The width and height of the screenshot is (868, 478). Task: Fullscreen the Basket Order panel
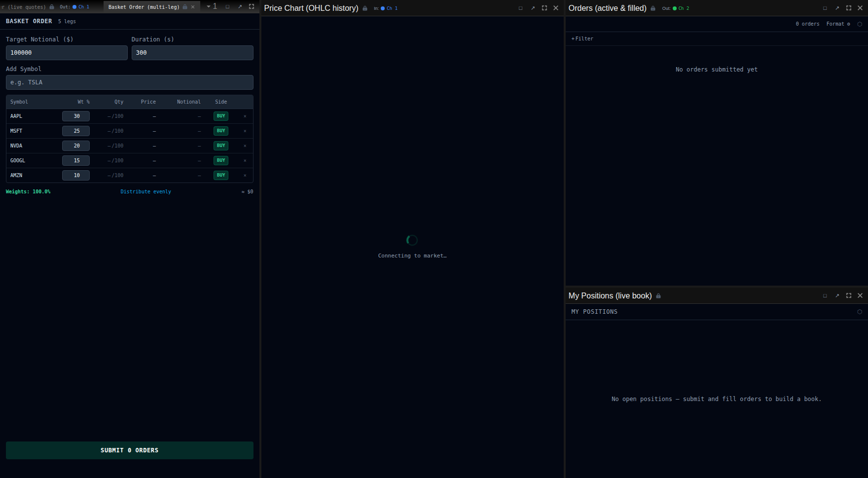coord(252,6)
